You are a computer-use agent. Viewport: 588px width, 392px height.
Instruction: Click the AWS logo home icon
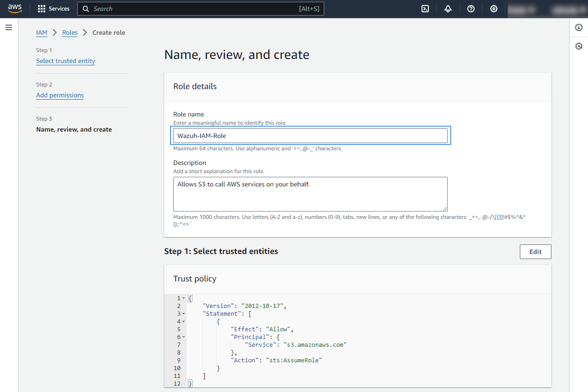coord(15,9)
